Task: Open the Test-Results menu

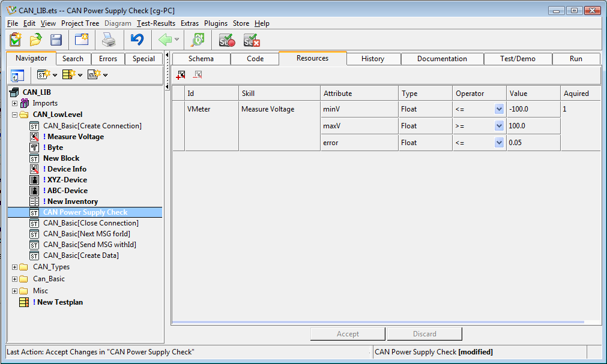Action: click(156, 23)
